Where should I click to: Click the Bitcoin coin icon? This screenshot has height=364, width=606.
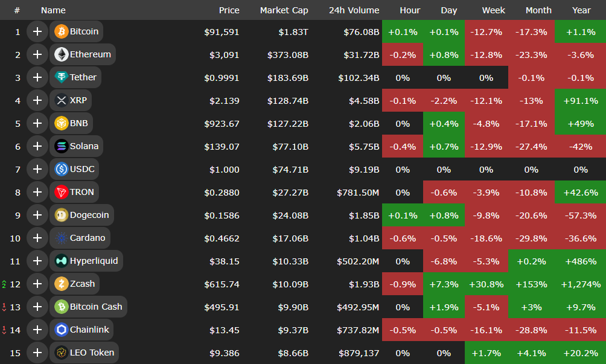[61, 31]
